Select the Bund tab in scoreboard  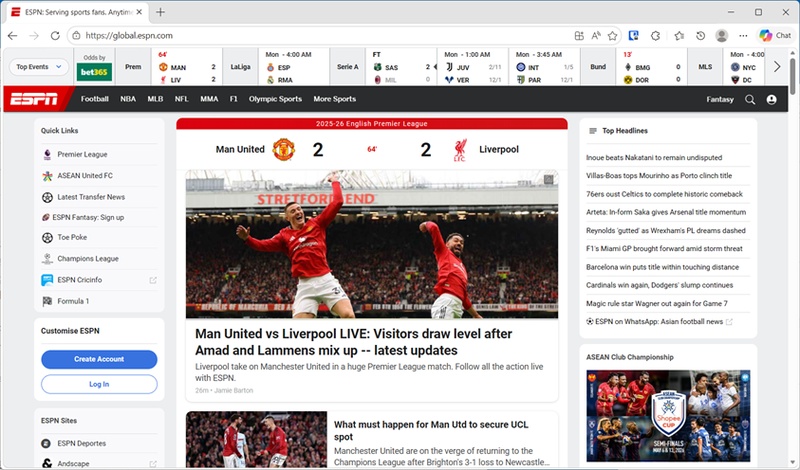coord(598,67)
